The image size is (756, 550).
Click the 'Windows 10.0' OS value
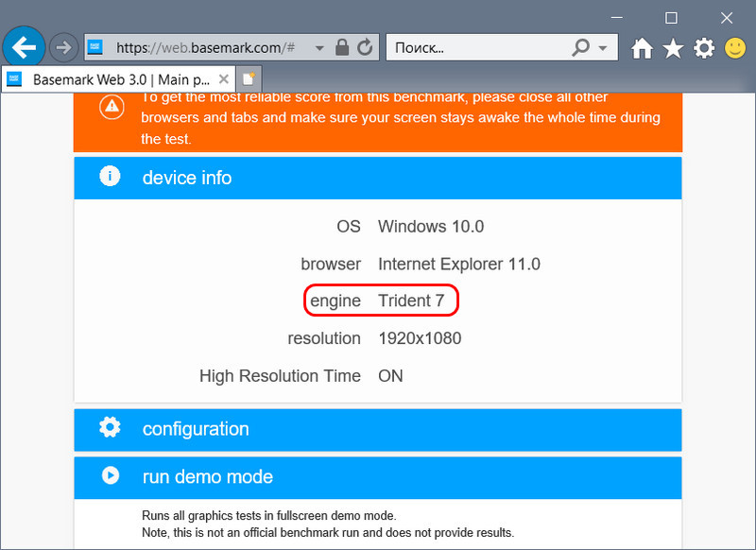point(431,226)
